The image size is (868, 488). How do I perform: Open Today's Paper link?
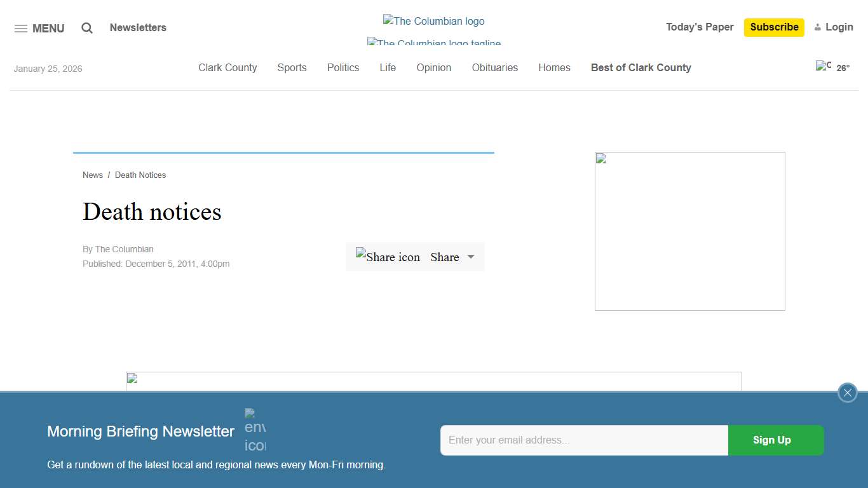coord(700,27)
